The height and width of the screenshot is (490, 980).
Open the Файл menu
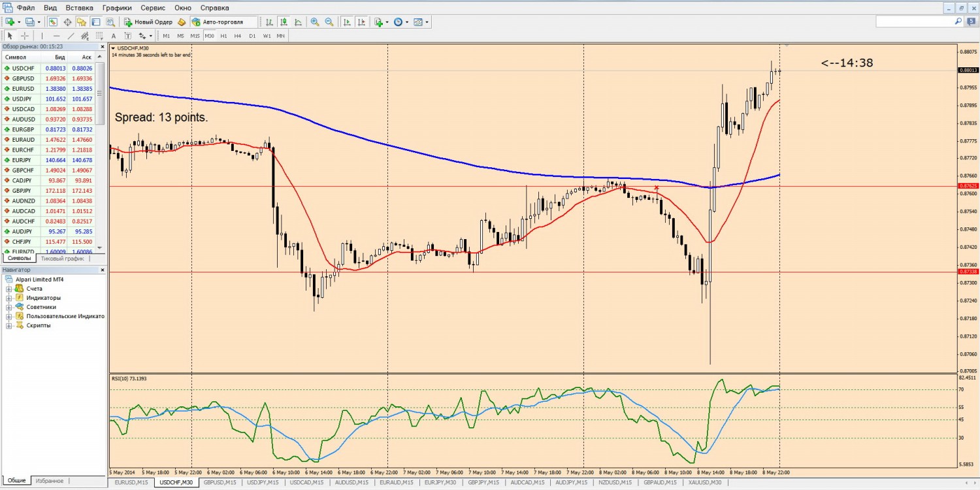tap(26, 8)
